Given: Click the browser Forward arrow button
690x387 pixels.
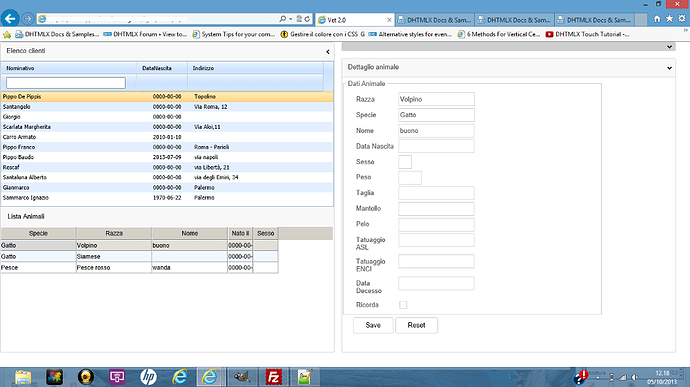Looking at the screenshot, I should pos(27,19).
